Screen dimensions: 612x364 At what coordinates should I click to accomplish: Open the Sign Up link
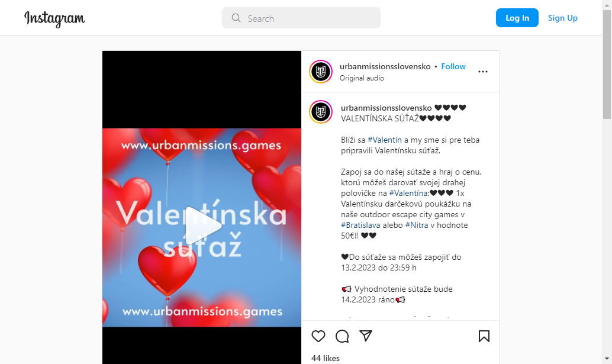coord(562,18)
